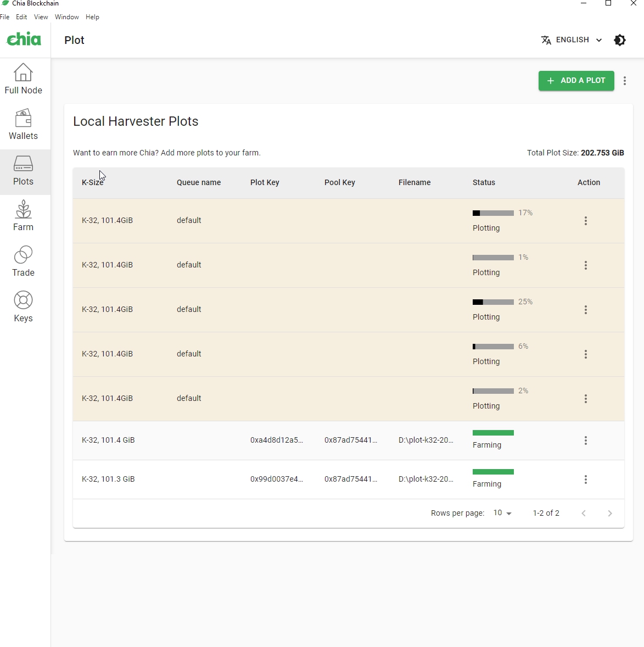Open the Rows per page dropdown
The width and height of the screenshot is (644, 647).
click(502, 513)
